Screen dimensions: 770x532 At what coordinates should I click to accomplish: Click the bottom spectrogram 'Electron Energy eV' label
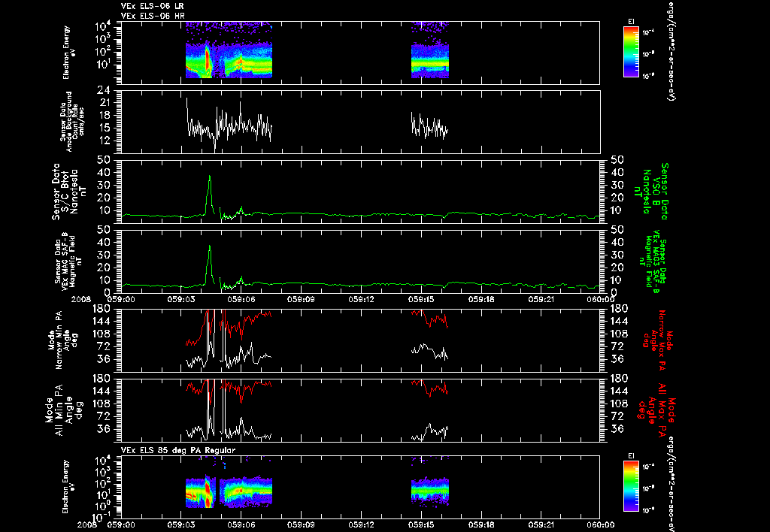click(69, 486)
